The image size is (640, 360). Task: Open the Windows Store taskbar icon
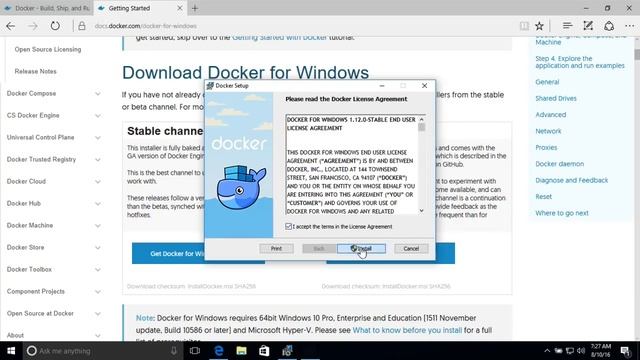pos(264,351)
